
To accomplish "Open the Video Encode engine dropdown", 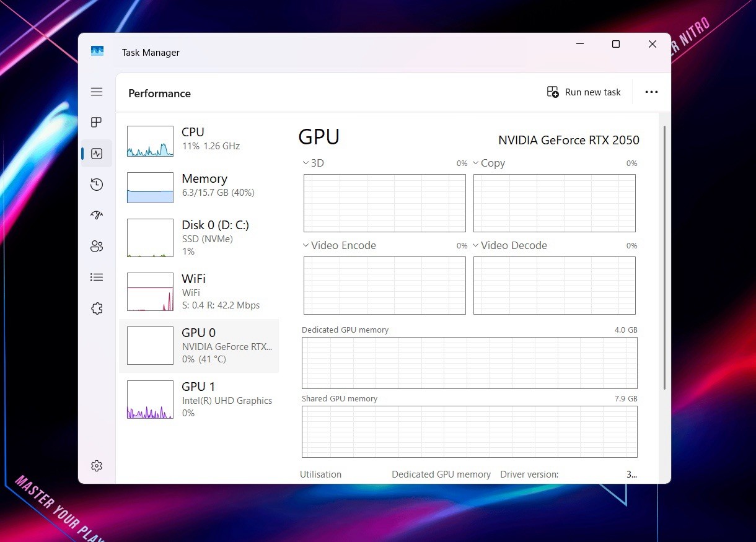I will pos(339,246).
